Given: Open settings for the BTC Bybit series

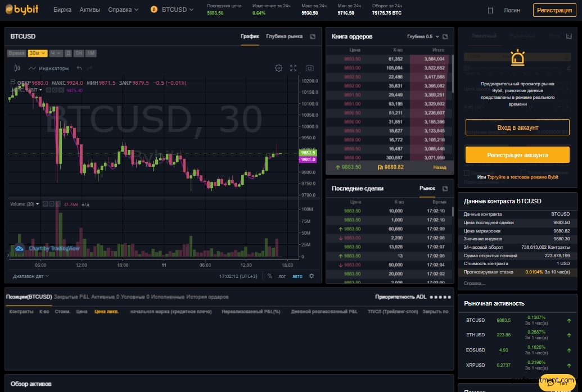Looking at the screenshot, I should tap(55, 90).
